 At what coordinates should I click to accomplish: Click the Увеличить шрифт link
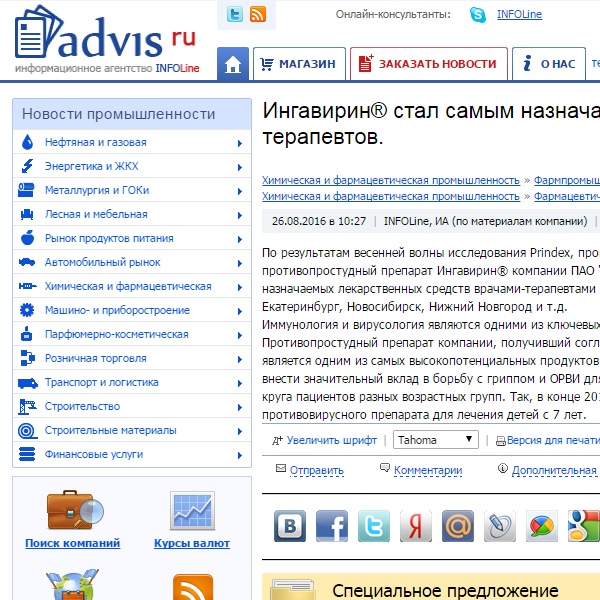click(x=331, y=440)
